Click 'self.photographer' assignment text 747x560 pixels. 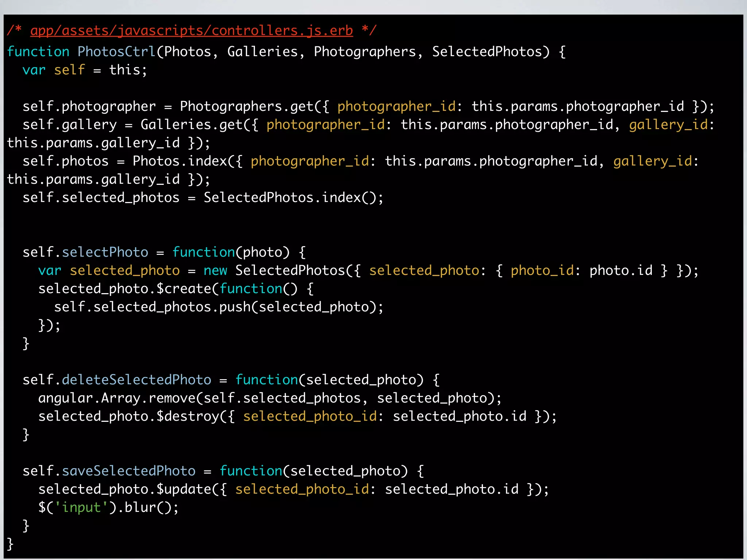click(x=89, y=106)
